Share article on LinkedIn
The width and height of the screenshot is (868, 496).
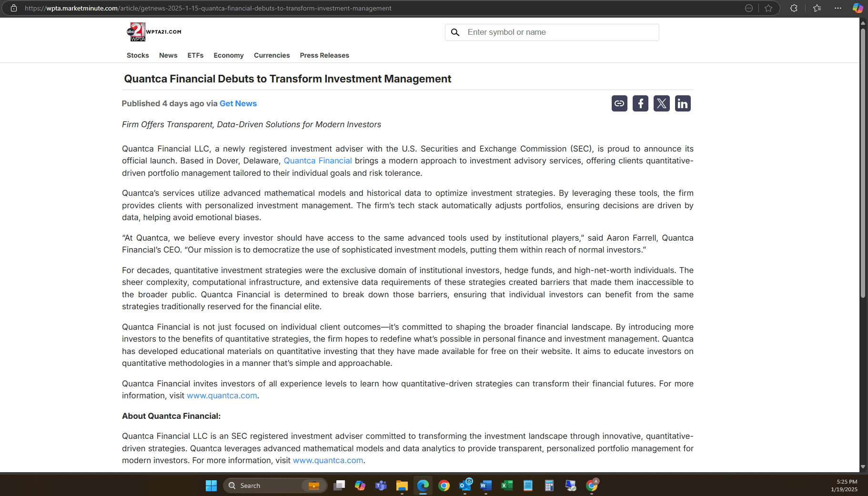coord(683,103)
